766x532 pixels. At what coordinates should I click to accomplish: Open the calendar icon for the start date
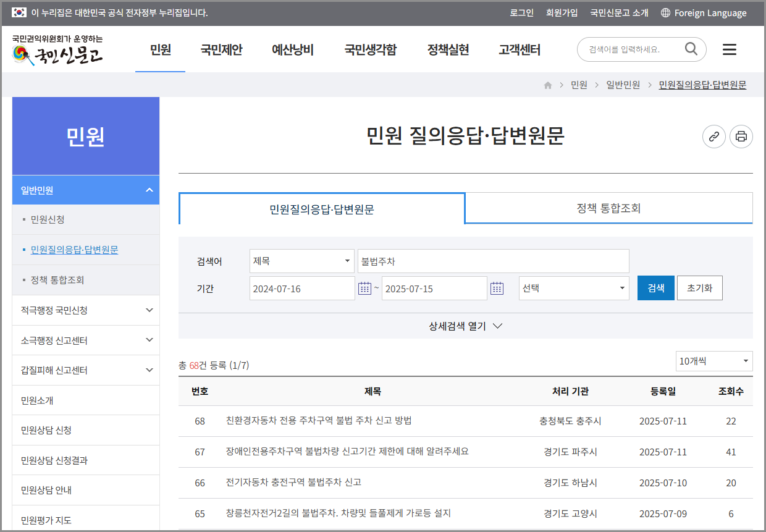coord(364,288)
